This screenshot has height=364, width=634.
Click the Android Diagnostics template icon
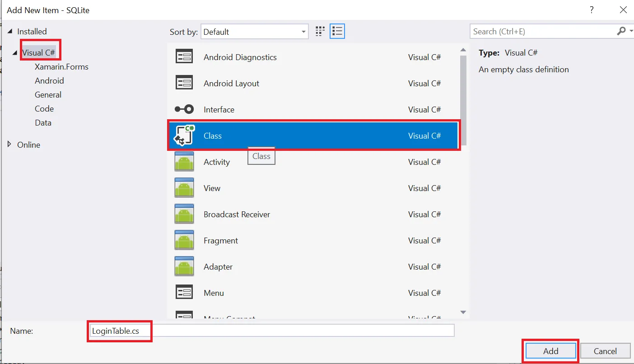tap(184, 57)
